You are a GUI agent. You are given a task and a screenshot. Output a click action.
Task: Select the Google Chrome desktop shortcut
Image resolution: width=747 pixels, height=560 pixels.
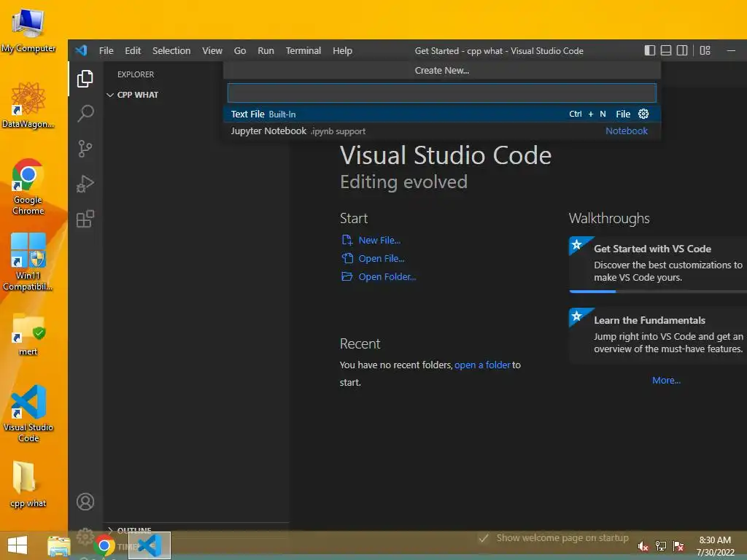click(28, 186)
